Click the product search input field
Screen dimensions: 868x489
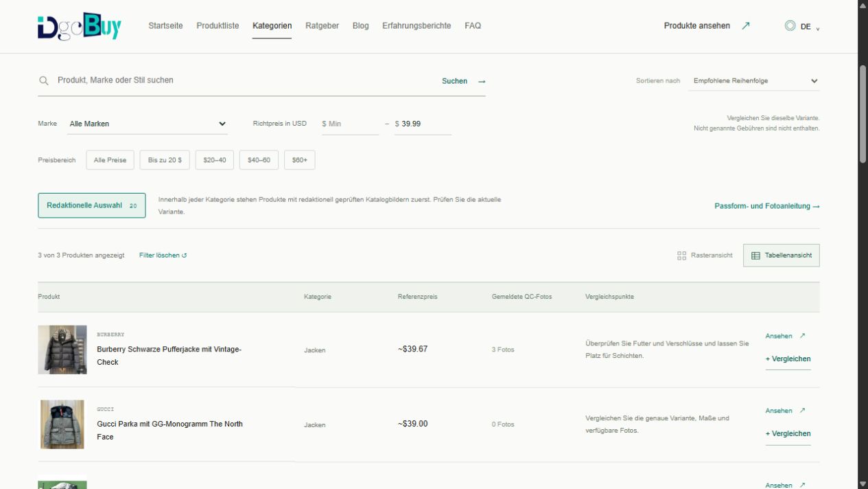pos(244,80)
